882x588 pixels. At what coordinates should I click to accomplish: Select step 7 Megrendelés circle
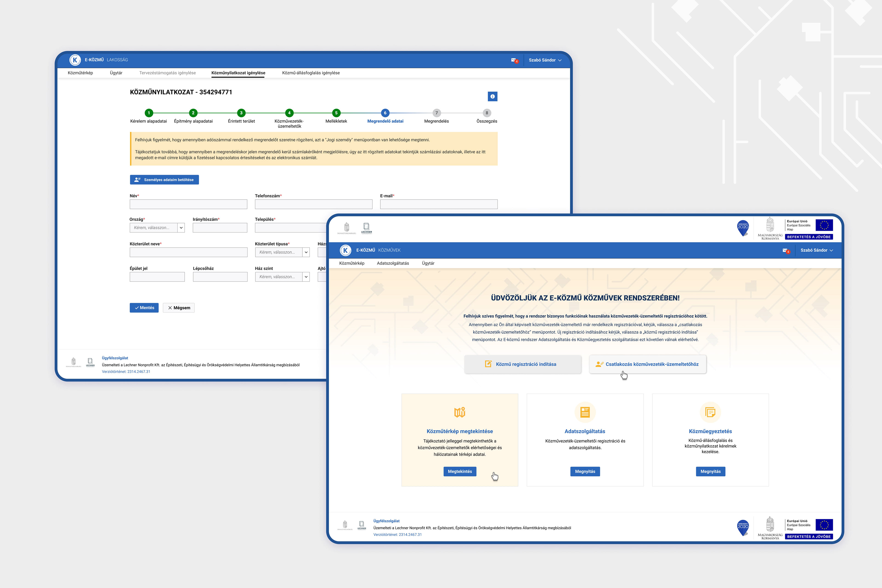pos(436,113)
